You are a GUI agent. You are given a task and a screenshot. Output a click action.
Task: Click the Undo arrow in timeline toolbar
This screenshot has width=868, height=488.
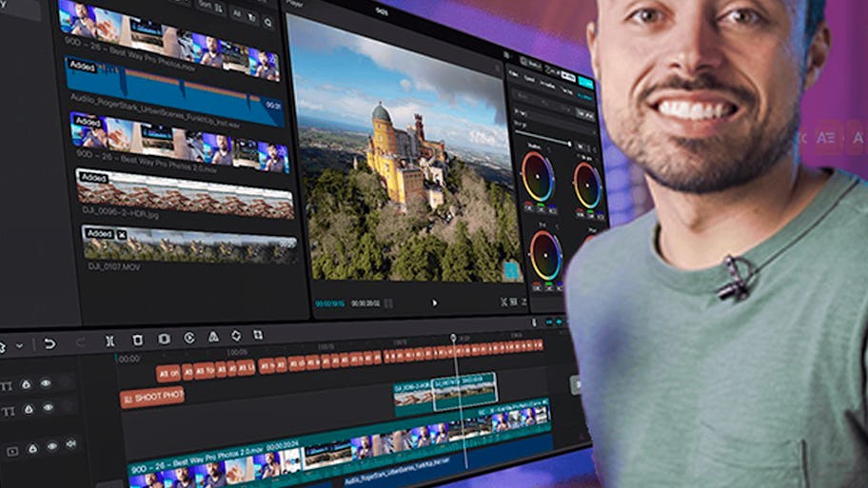click(49, 343)
